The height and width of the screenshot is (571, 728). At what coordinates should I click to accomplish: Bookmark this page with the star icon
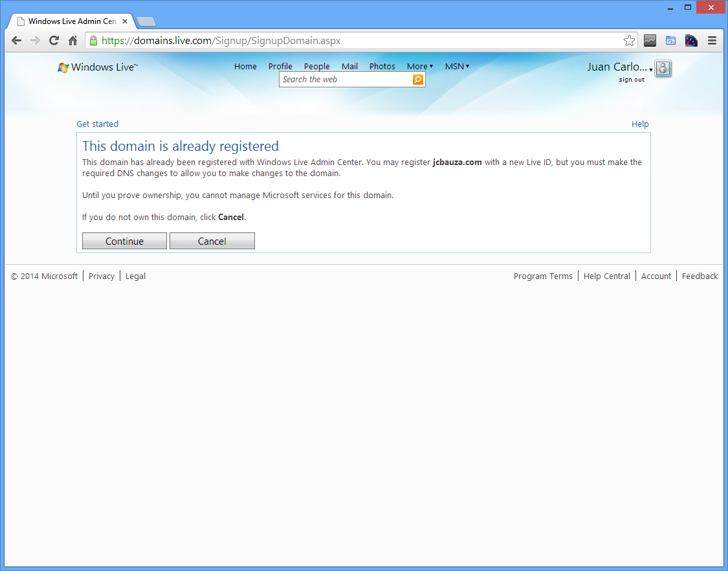(x=629, y=41)
